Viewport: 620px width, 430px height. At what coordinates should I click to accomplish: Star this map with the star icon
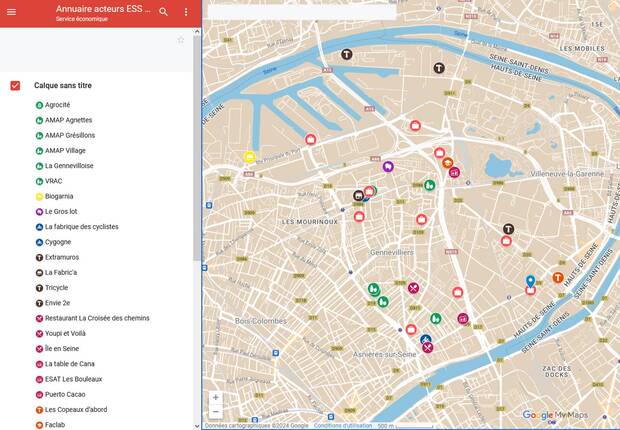(x=181, y=40)
